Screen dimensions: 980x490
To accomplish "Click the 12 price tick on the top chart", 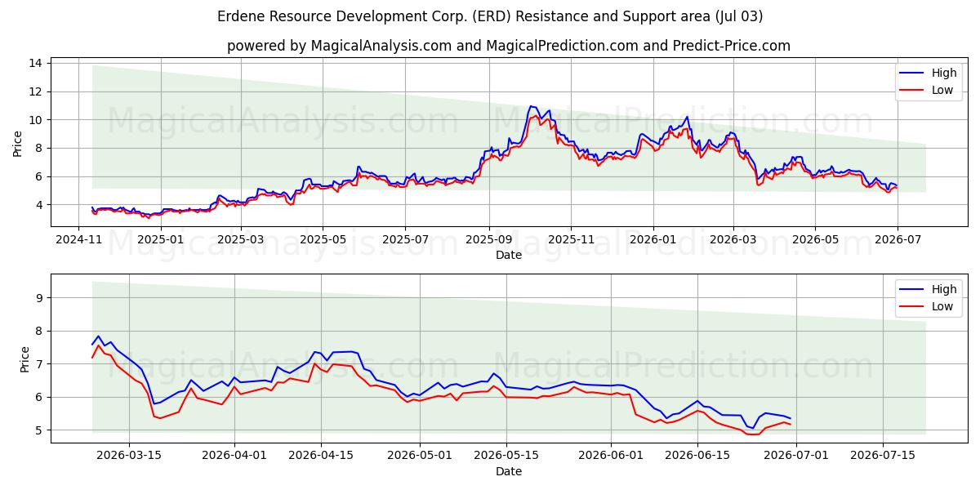I will point(38,91).
